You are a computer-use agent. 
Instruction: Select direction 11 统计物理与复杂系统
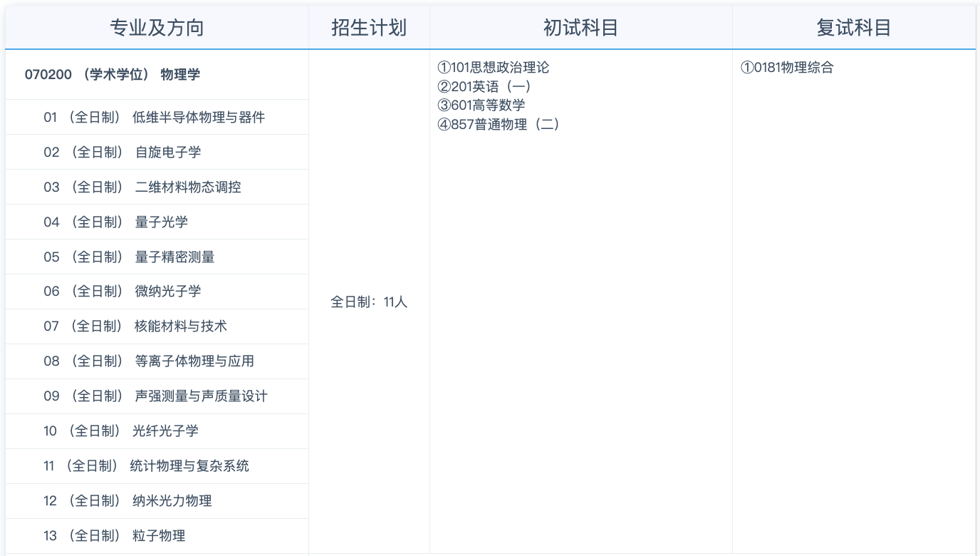pos(157,467)
